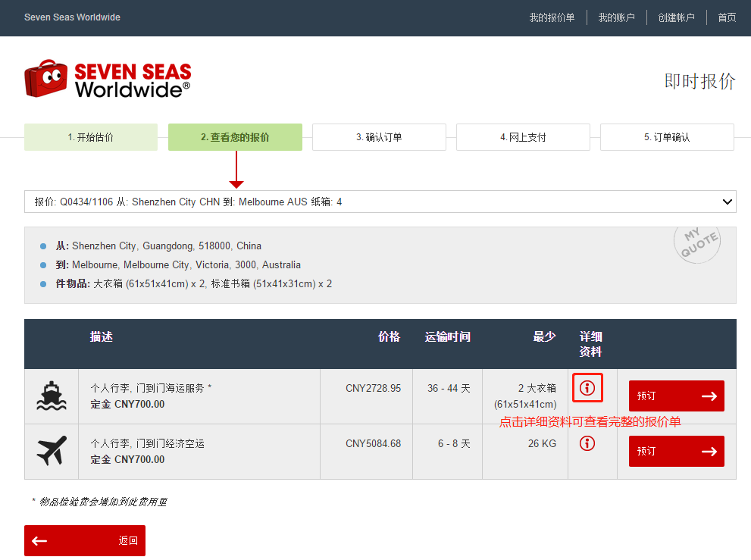The width and height of the screenshot is (751, 560).
Task: Click the 描述 column header
Action: [102, 336]
